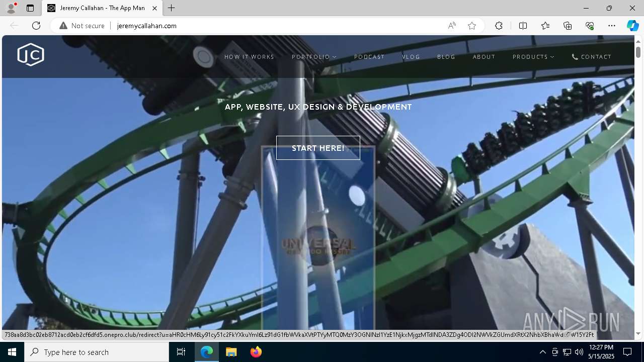Show hidden system tray icons chevron
Screen dimensions: 644x362
click(542, 352)
